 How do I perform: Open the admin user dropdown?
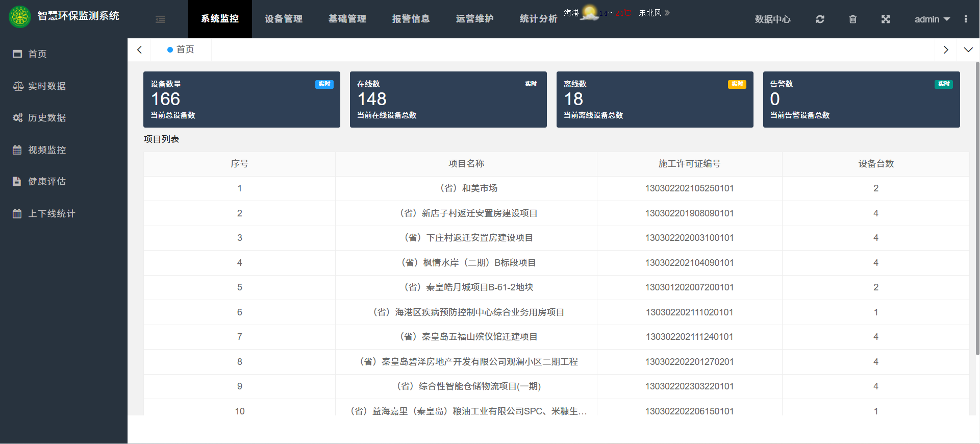point(932,19)
